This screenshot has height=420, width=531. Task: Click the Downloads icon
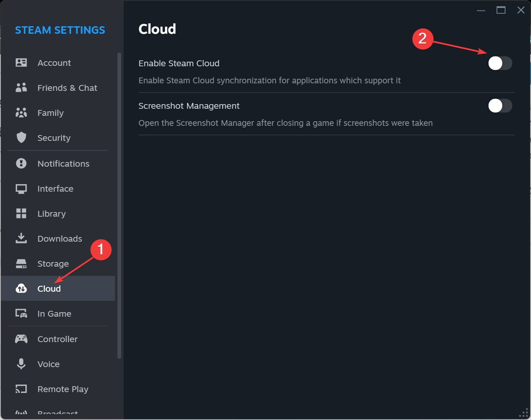tap(21, 238)
